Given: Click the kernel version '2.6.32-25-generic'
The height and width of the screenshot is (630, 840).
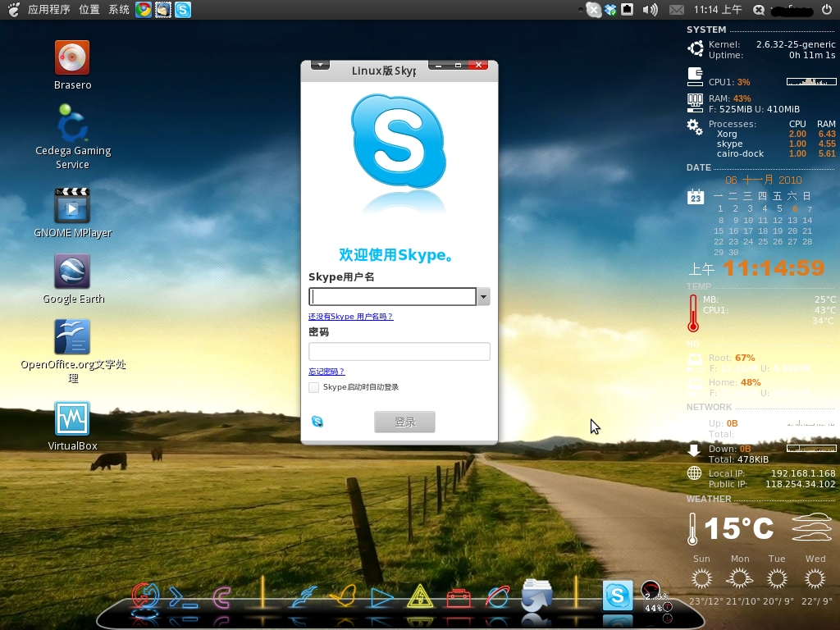Looking at the screenshot, I should click(796, 44).
